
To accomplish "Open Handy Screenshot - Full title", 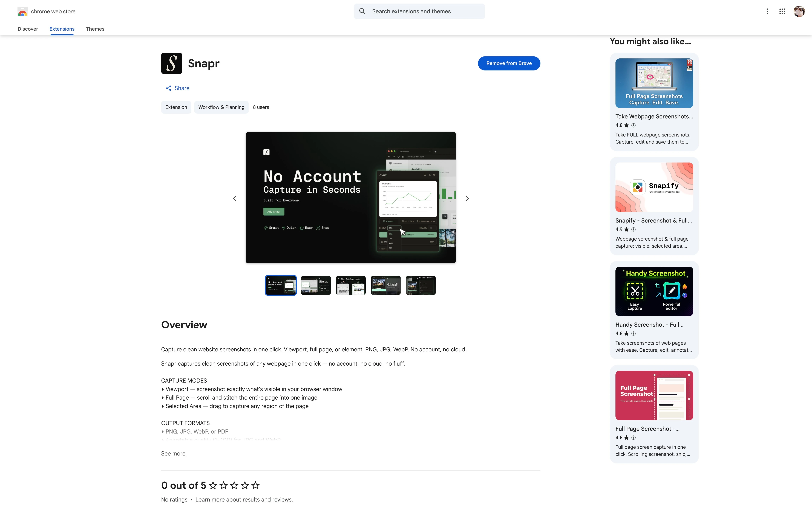I will pyautogui.click(x=649, y=325).
